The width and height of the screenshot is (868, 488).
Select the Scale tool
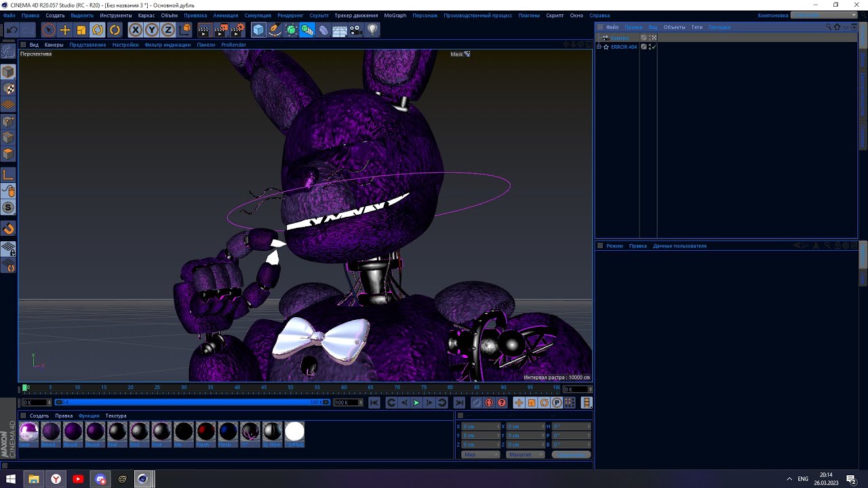click(x=81, y=30)
